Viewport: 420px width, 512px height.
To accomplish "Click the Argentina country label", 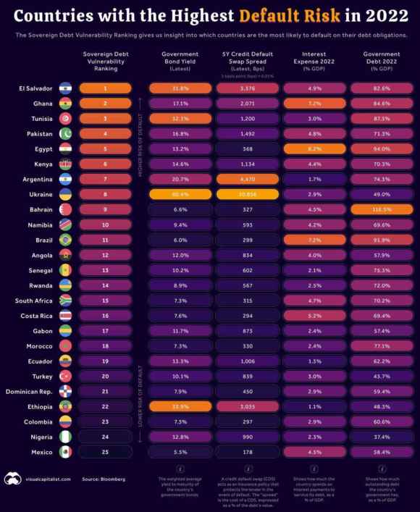I will [x=37, y=180].
